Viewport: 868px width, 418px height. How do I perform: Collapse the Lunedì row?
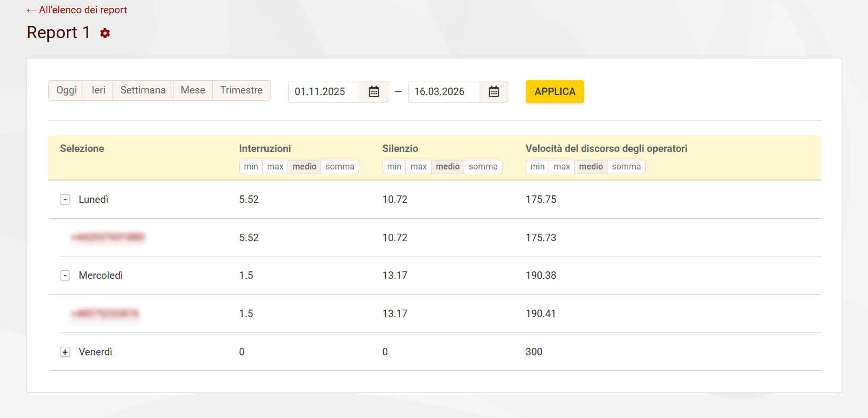click(x=65, y=200)
